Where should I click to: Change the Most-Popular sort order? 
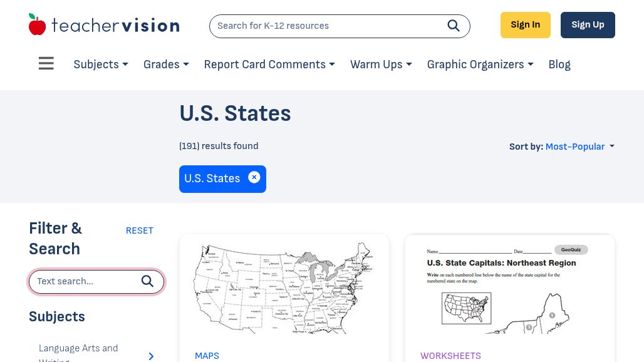pyautogui.click(x=579, y=147)
